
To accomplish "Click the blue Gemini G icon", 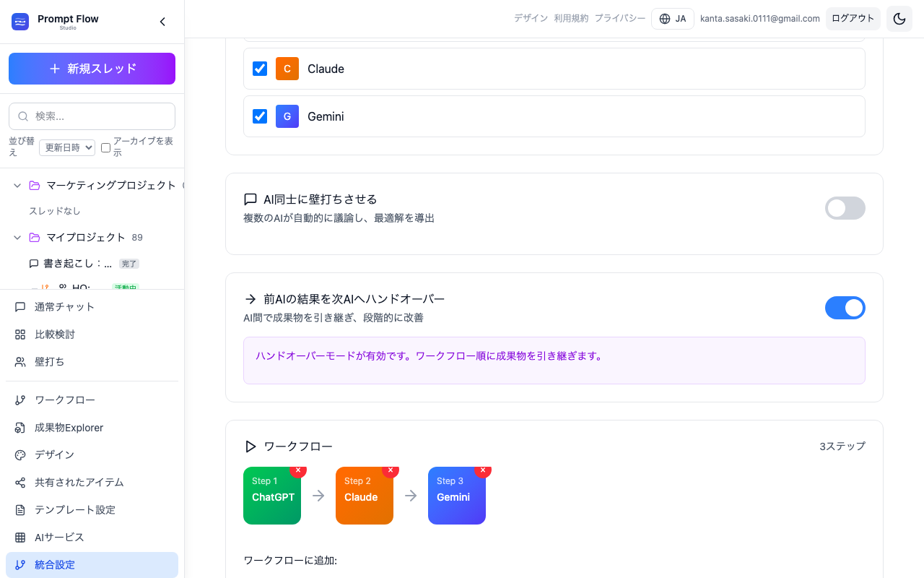I will coord(287,116).
